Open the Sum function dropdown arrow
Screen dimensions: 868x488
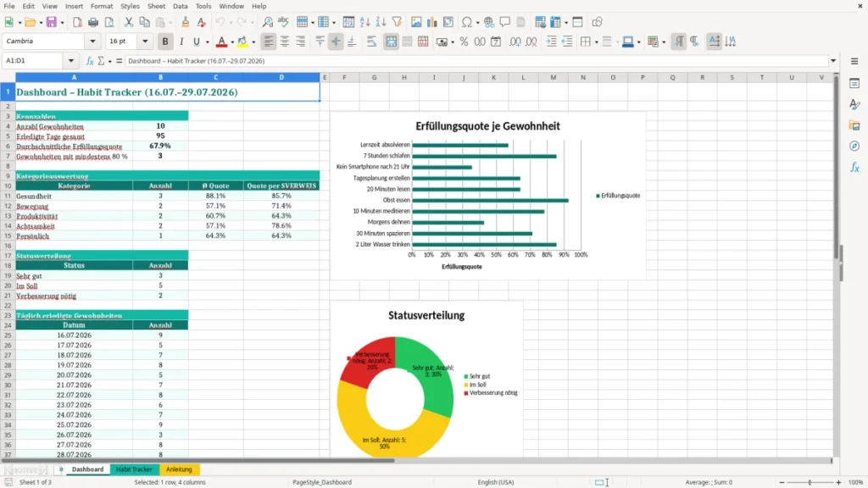click(109, 61)
